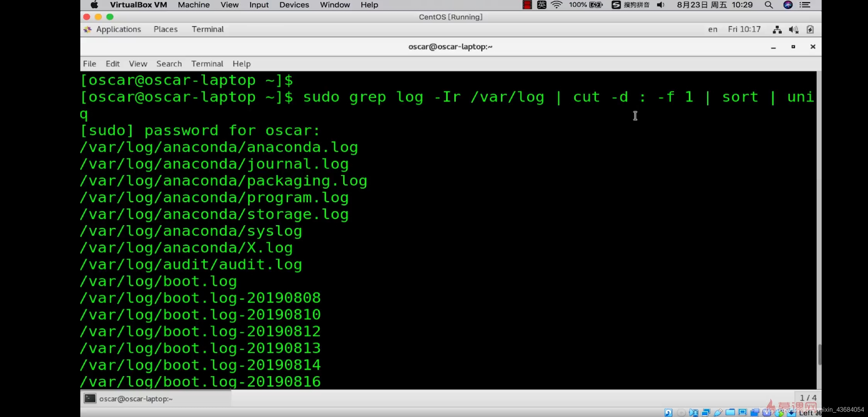Screen dimensions: 868x417
Task: Open the terminal View menu
Action: [138, 64]
